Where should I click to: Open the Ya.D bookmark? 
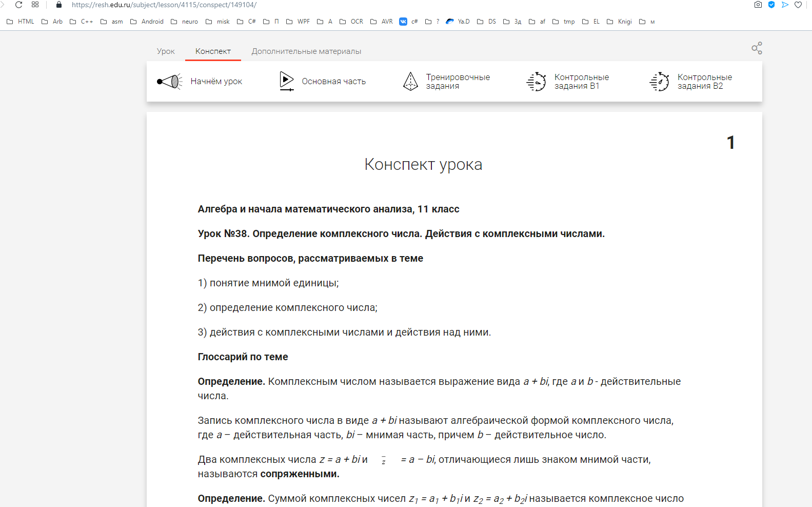458,22
